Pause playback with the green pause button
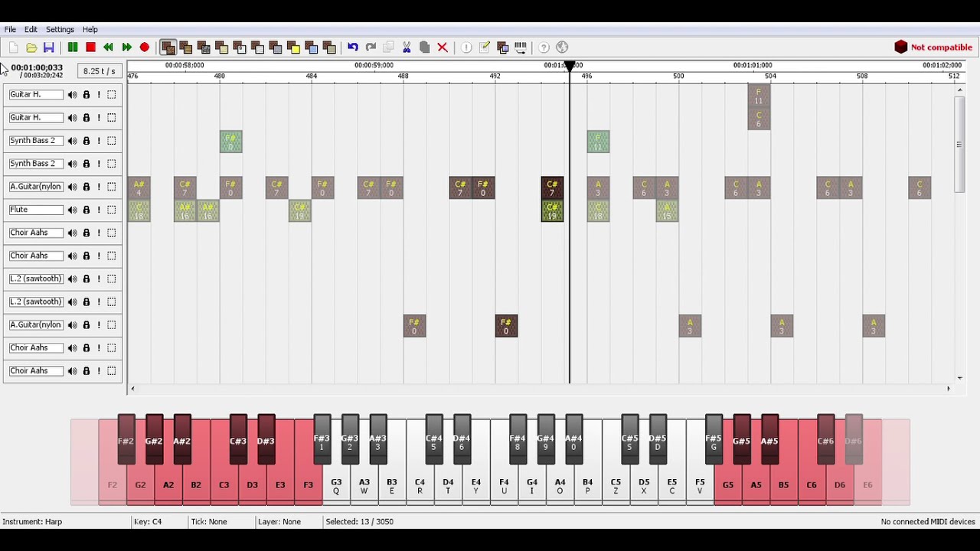The image size is (980, 551). [73, 47]
